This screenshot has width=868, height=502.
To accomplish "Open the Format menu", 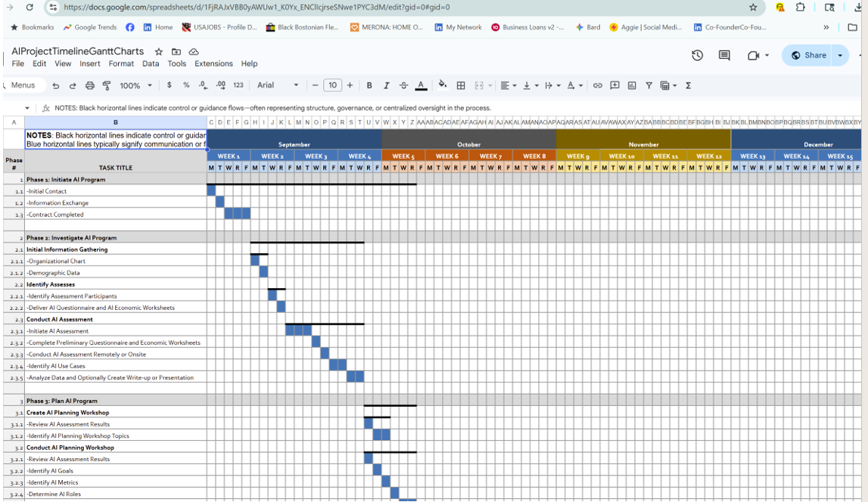I will [121, 64].
